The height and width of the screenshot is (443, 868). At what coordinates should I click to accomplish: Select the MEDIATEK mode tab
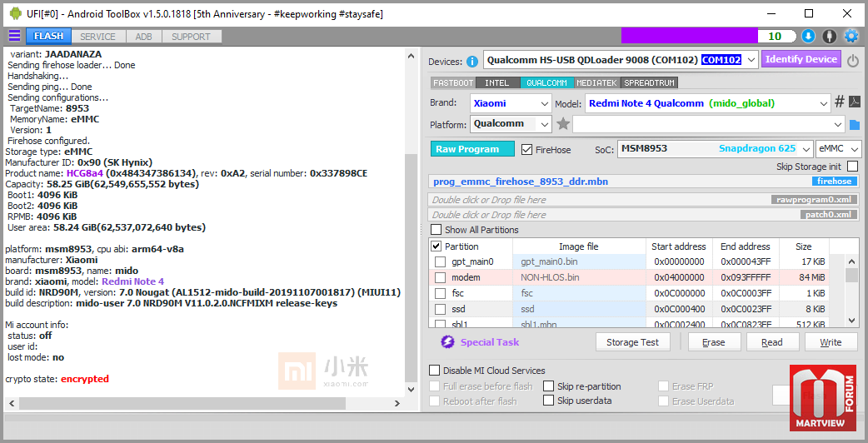pyautogui.click(x=596, y=83)
